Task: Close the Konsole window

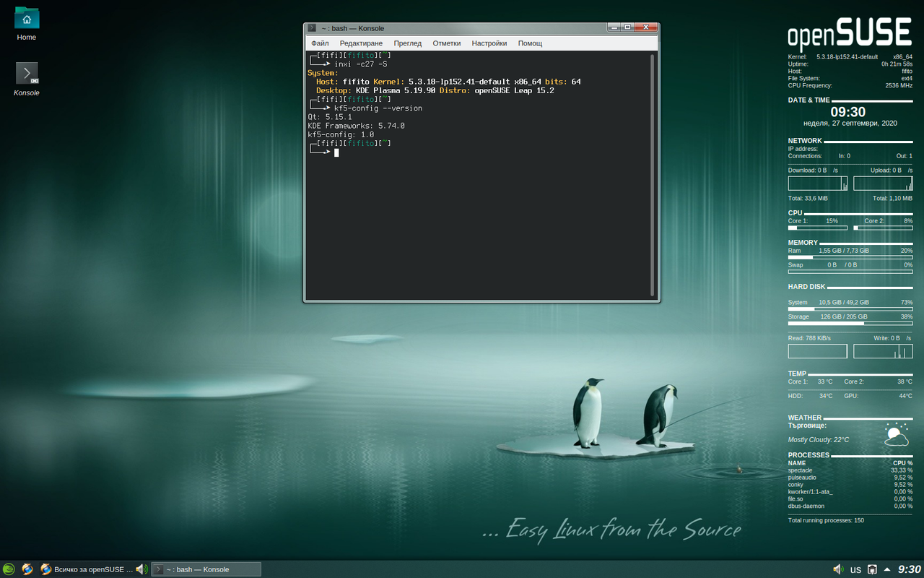Action: (x=645, y=27)
